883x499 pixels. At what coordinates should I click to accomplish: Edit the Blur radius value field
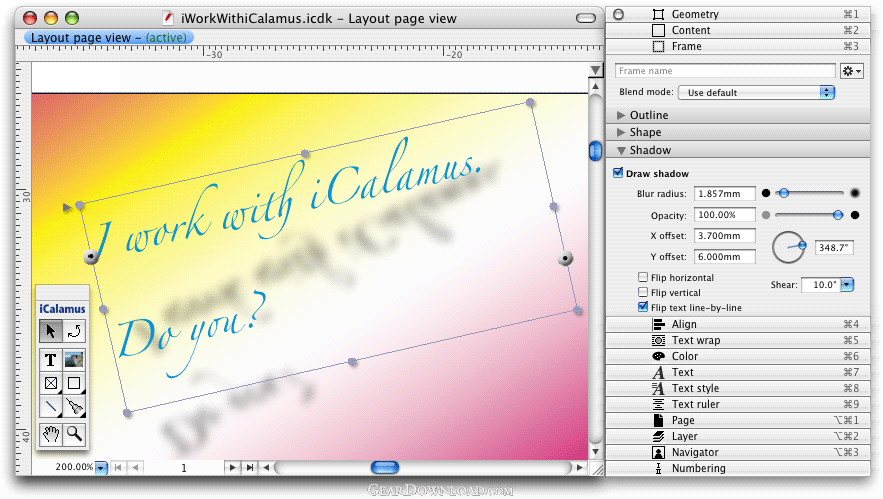point(724,194)
